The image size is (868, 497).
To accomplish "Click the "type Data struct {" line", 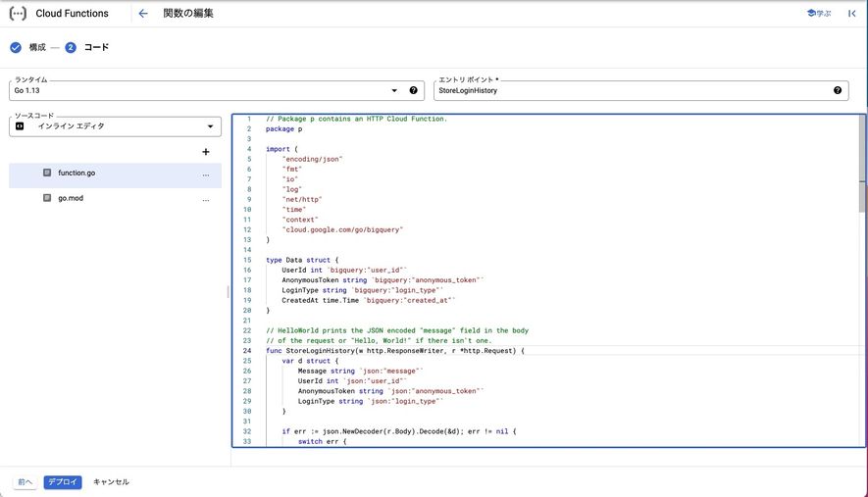I will pyautogui.click(x=302, y=260).
